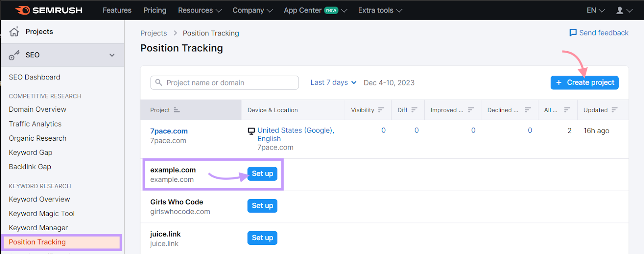Open Keyword Gap in sidebar
644x254 pixels.
click(31, 152)
